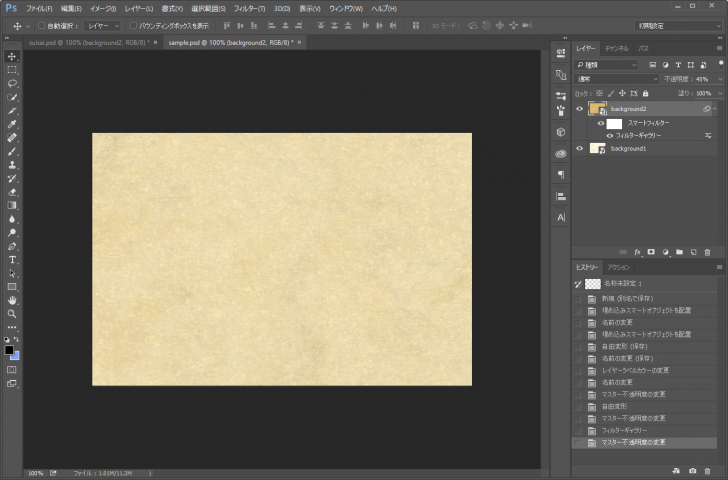Viewport: 728px width, 480px height.
Task: Select the Zoom tool
Action: 12,314
